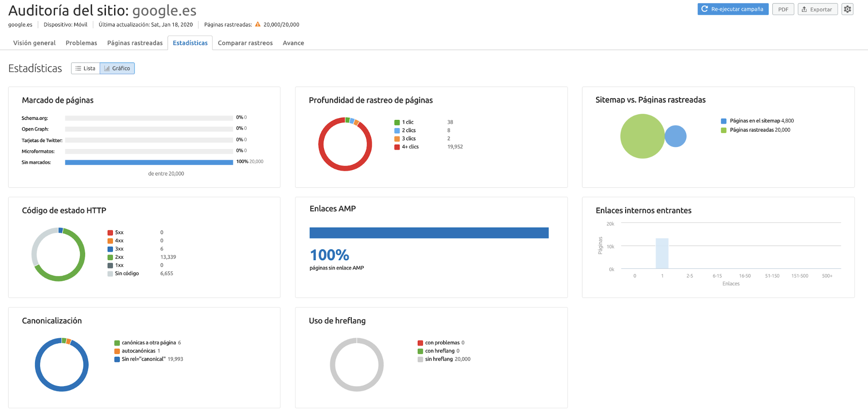Click the Páginas en el sitemap blue legend marker
This screenshot has width=868, height=414.
(x=723, y=120)
